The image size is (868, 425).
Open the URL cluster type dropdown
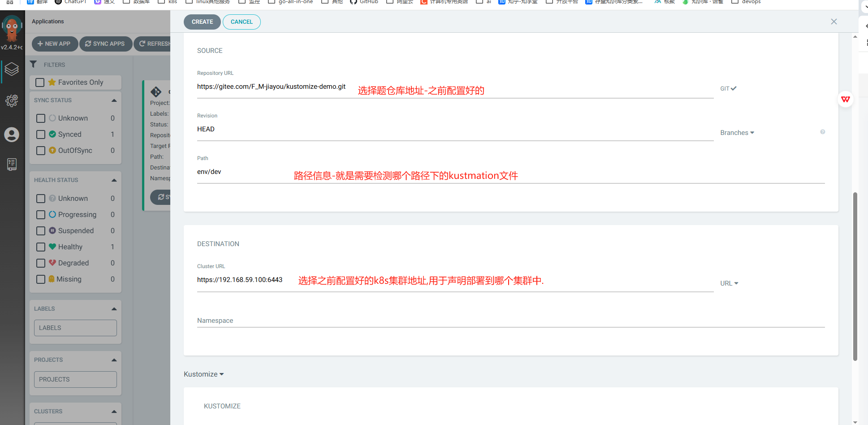tap(729, 283)
